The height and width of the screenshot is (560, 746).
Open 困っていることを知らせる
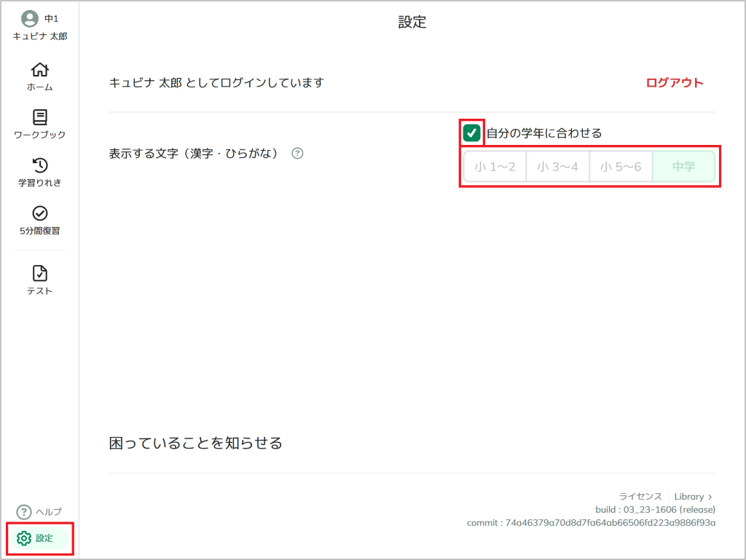(195, 443)
